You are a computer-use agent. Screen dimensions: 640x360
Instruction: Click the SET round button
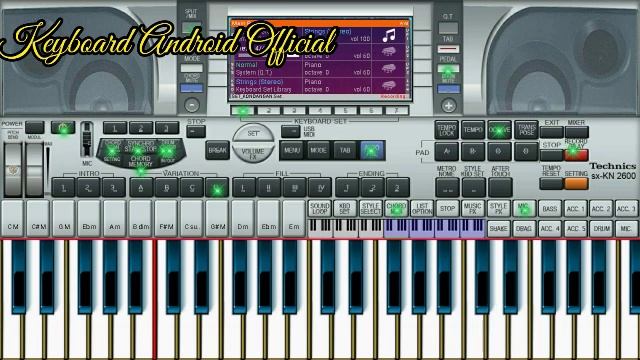click(253, 133)
